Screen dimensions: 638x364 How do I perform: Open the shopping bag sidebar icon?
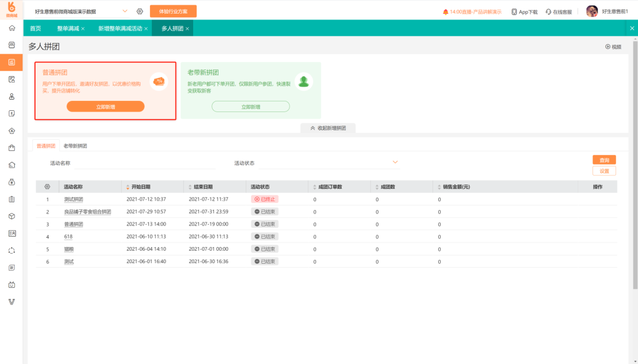(12, 148)
